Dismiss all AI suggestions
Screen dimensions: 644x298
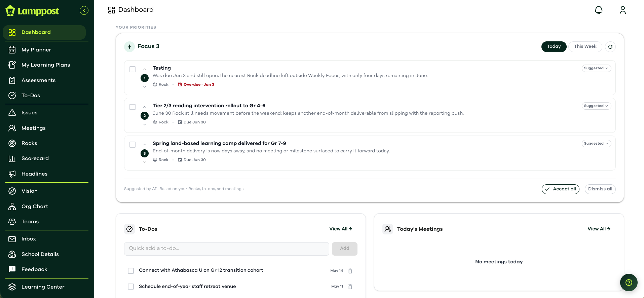click(600, 189)
